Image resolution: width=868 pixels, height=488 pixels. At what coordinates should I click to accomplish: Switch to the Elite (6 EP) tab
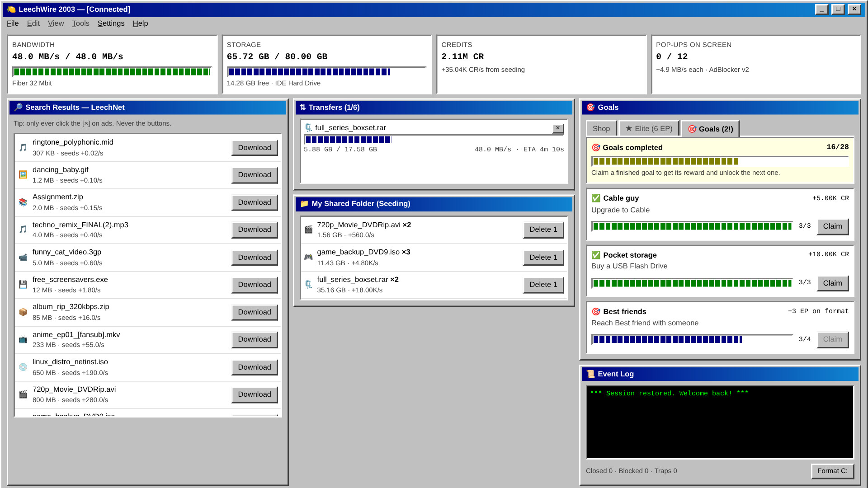tap(649, 129)
